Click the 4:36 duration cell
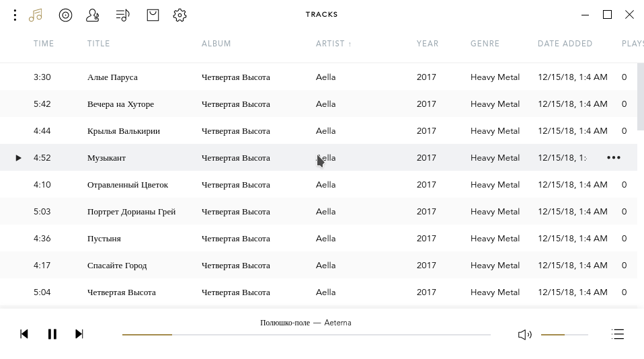 coord(42,239)
